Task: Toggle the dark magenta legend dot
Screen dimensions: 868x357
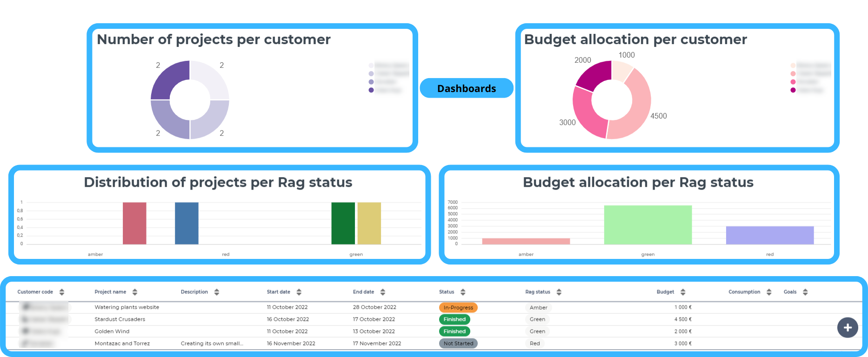Action: click(x=793, y=90)
